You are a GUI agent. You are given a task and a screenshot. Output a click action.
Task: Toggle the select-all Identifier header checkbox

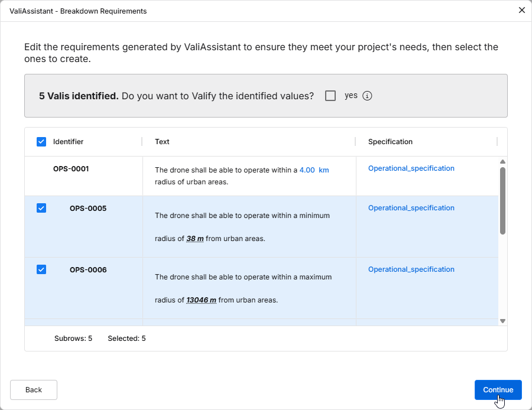click(41, 142)
